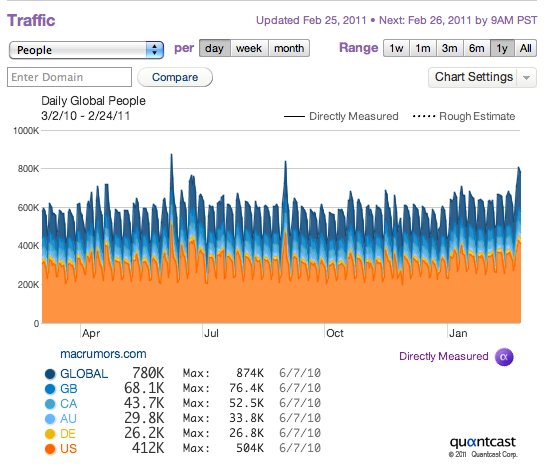Click the Traffic heading
Viewport: 545px width, 470px height.
(31, 20)
